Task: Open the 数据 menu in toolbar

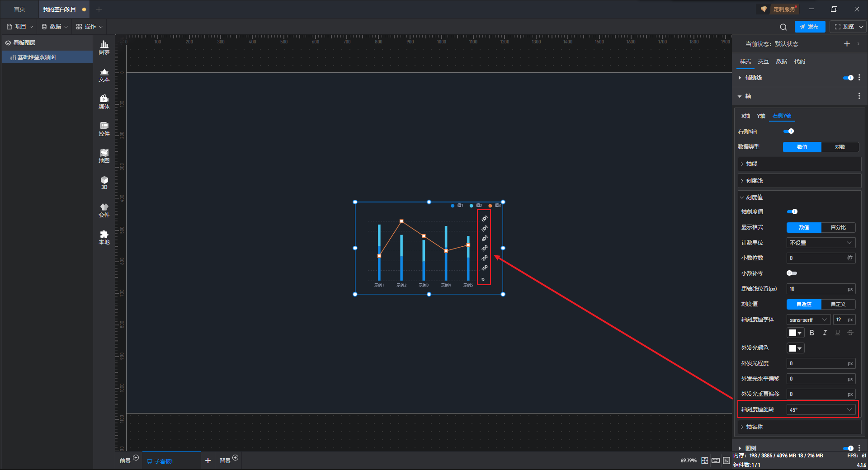Action: point(55,27)
